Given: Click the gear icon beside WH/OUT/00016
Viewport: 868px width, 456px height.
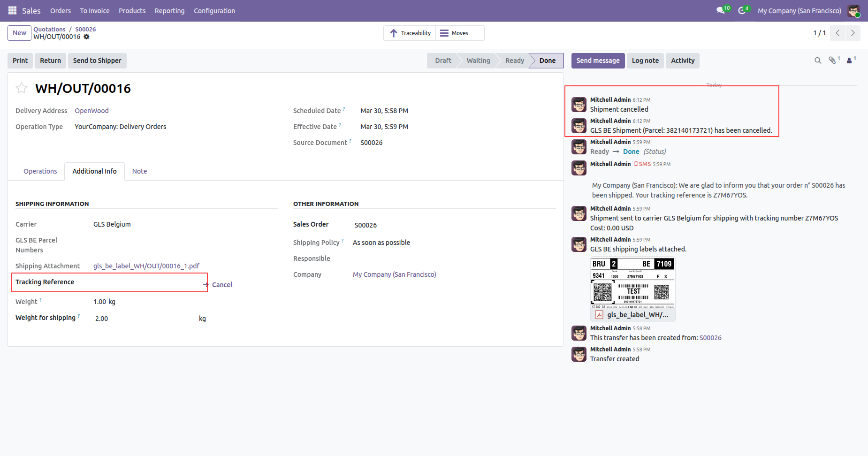Looking at the screenshot, I should pyautogui.click(x=86, y=37).
